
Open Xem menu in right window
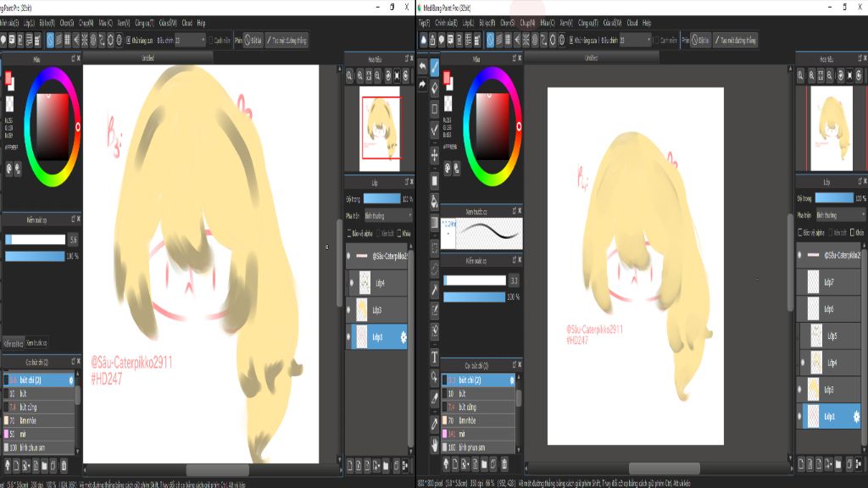point(565,23)
